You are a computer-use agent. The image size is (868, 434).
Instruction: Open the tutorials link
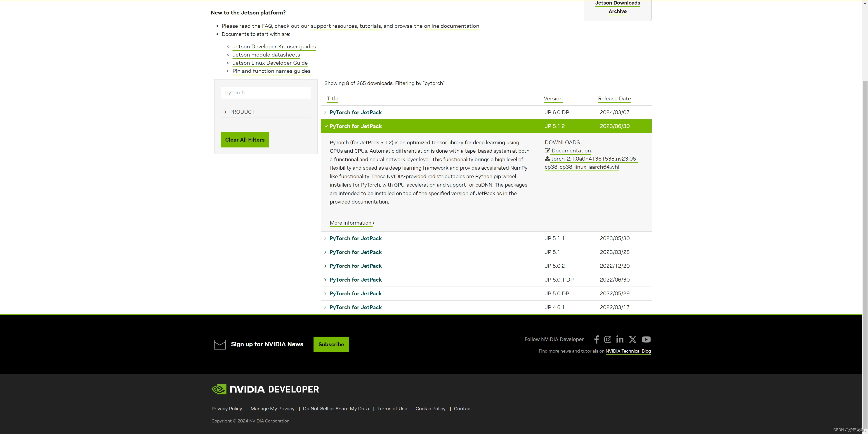tap(370, 26)
